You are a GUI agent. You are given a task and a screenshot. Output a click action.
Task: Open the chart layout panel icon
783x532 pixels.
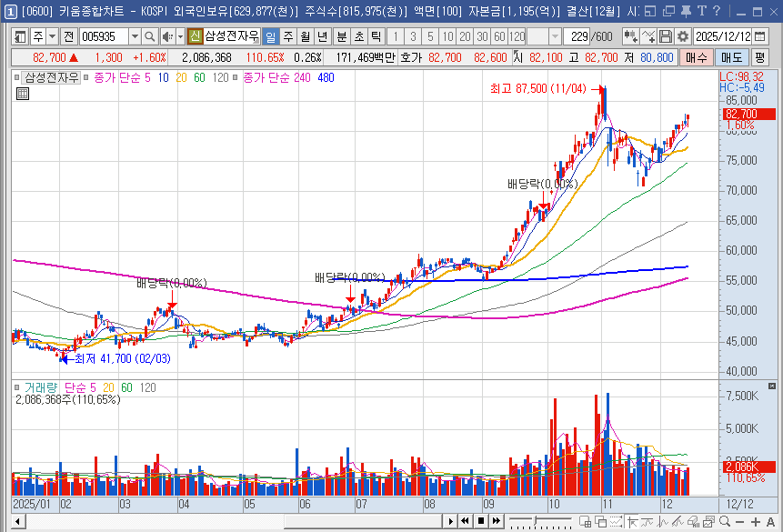pyautogui.click(x=20, y=36)
